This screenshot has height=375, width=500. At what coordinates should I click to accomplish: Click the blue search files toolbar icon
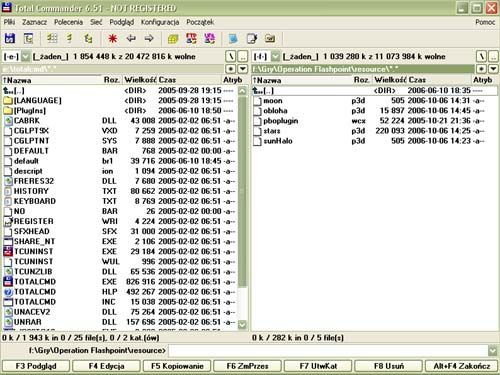(233, 38)
